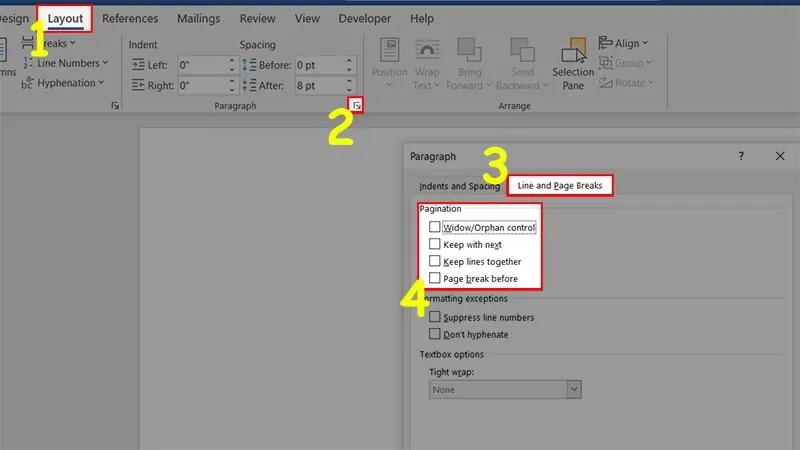Click the Spacing After field

coord(319,85)
